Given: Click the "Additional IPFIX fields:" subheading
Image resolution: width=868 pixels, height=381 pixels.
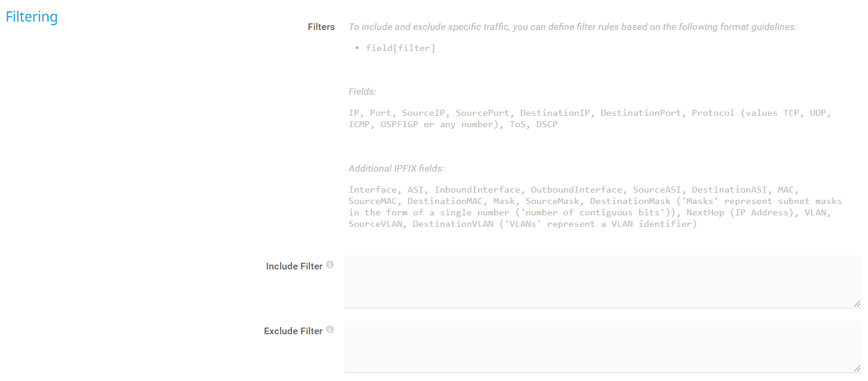Looking at the screenshot, I should [x=396, y=169].
